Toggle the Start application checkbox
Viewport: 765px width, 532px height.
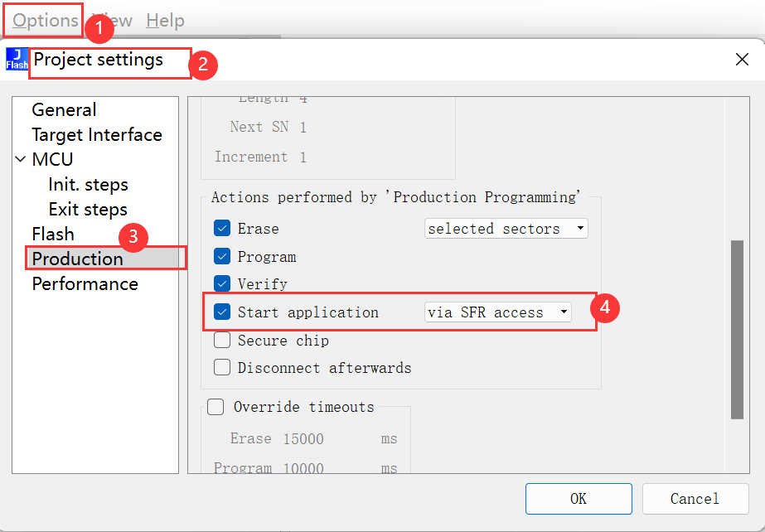pos(222,312)
